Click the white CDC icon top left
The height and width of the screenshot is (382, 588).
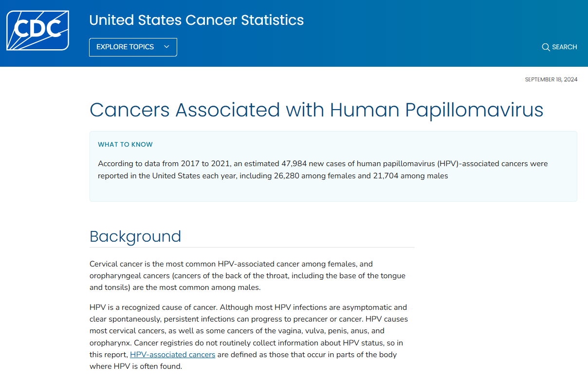click(37, 29)
